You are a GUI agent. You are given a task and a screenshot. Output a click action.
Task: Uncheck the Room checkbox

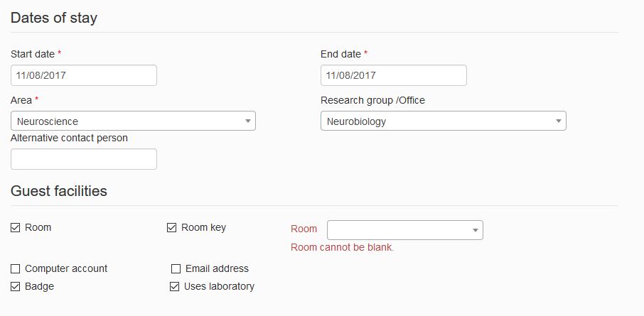[15, 228]
